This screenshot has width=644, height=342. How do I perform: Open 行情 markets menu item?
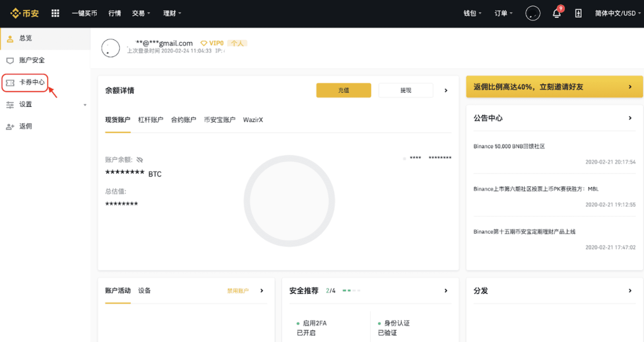point(115,13)
